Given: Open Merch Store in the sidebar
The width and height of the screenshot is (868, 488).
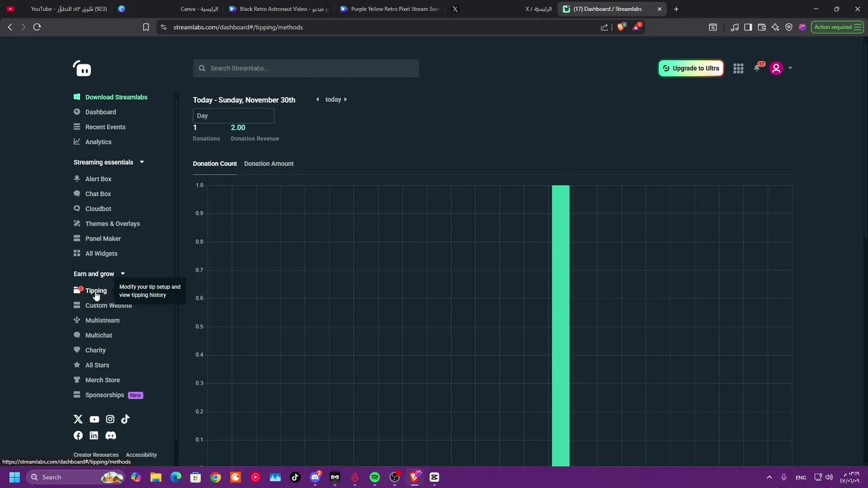Looking at the screenshot, I should point(102,380).
